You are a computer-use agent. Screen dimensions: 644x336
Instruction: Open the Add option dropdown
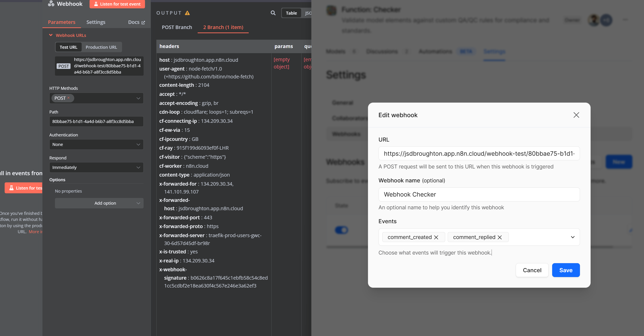99,203
